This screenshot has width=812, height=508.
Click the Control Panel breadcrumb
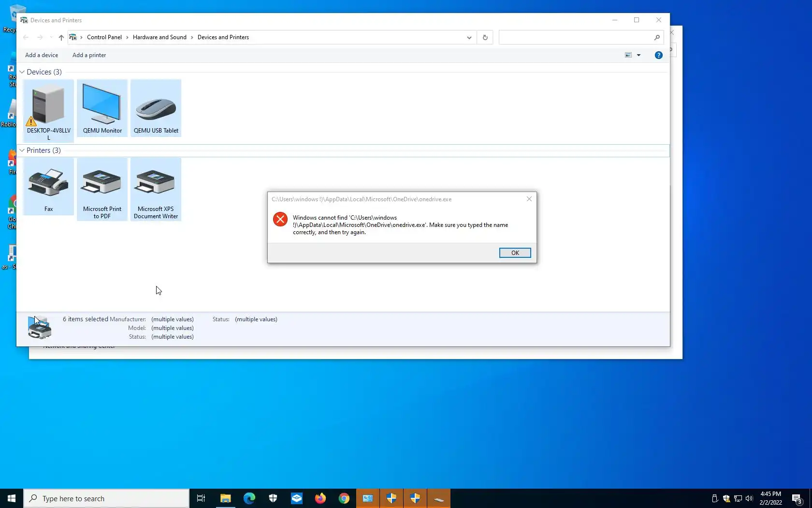click(x=104, y=37)
